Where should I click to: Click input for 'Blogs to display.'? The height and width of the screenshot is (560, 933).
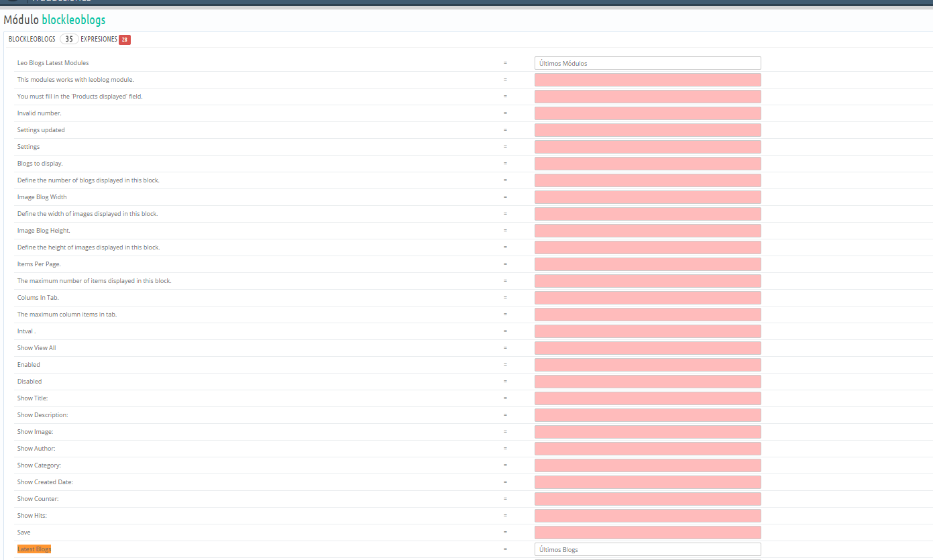(647, 164)
